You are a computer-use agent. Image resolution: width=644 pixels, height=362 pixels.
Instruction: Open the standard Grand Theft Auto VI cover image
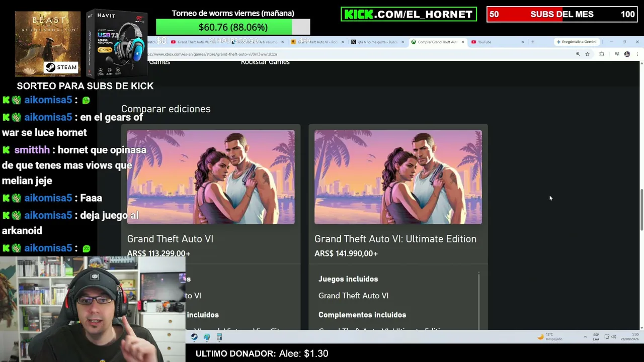pos(211,177)
